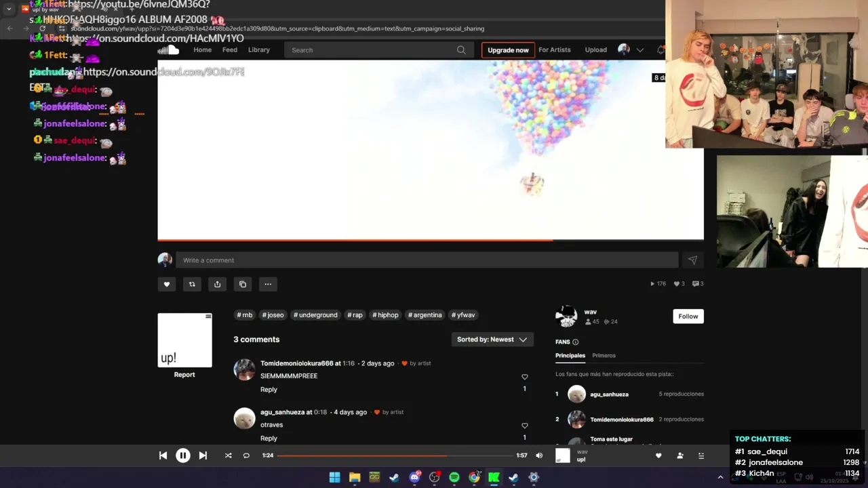
Task: Skip to next track in player
Action: 203,455
